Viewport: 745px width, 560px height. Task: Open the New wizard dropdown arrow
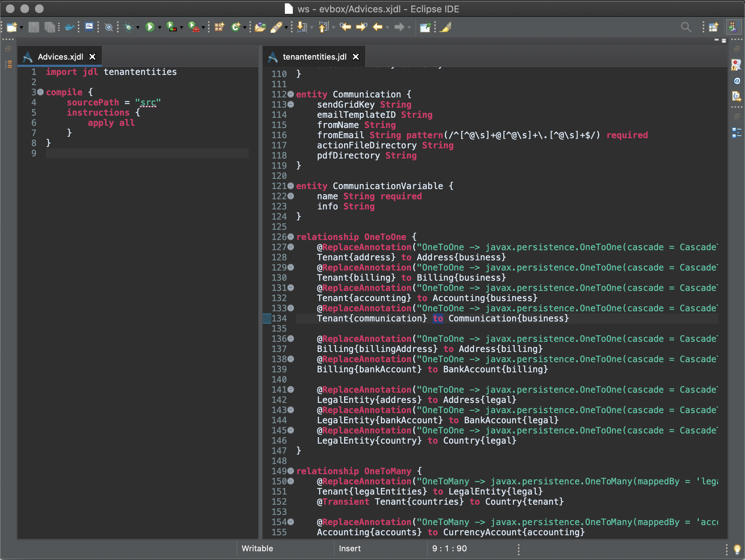[21, 28]
